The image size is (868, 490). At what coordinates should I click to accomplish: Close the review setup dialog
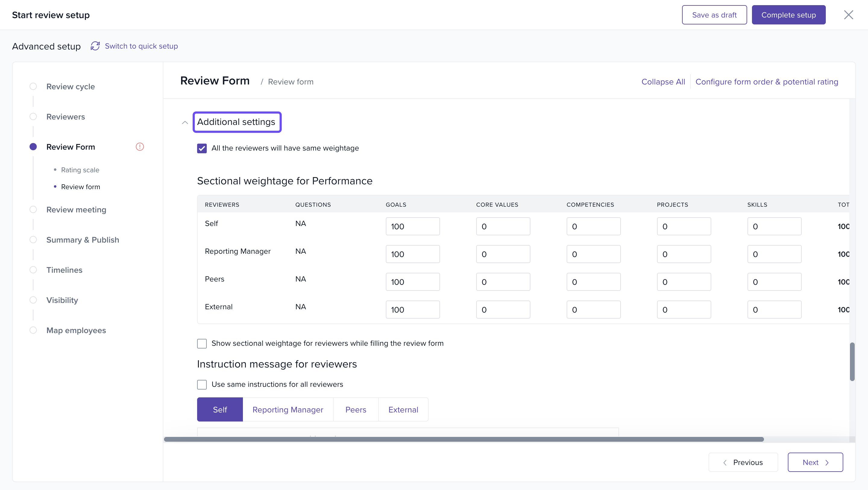[848, 15]
